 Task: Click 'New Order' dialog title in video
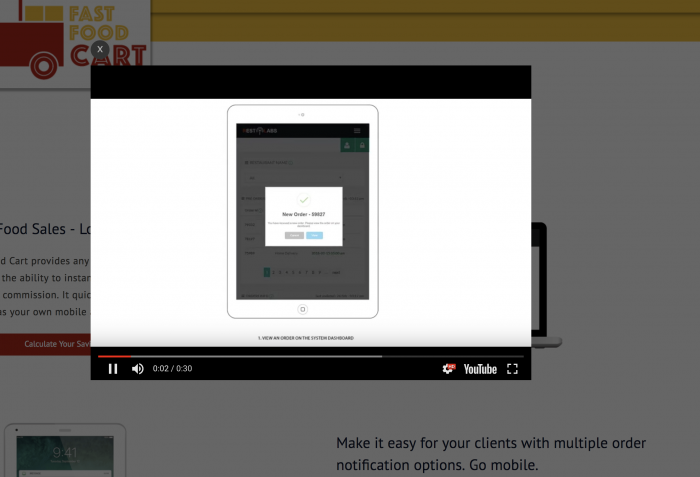coord(304,214)
